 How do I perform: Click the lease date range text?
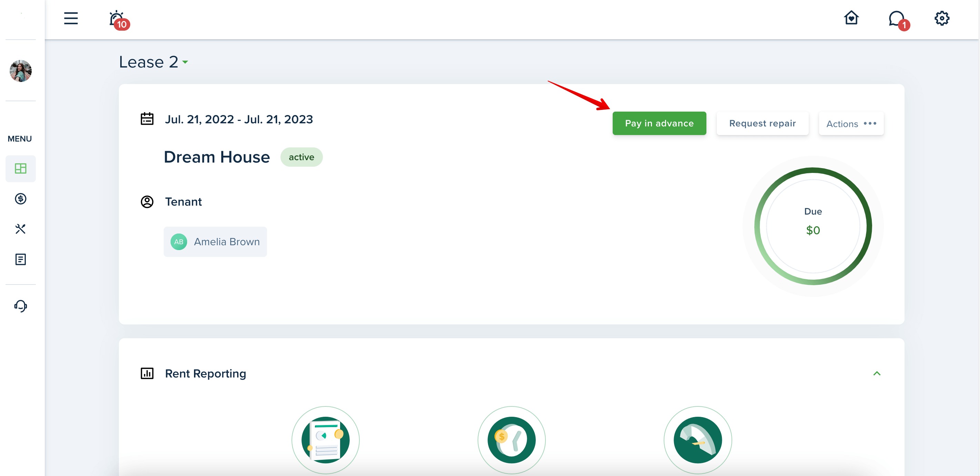pyautogui.click(x=239, y=120)
